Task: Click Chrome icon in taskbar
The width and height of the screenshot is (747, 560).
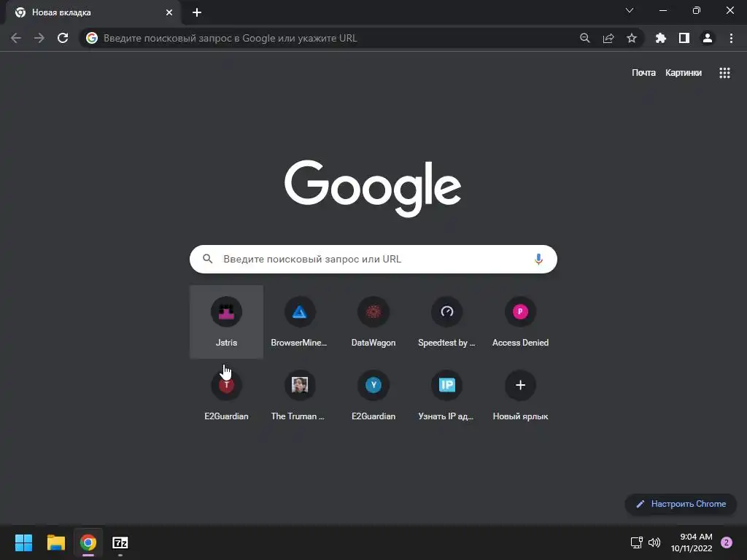Action: (88, 542)
